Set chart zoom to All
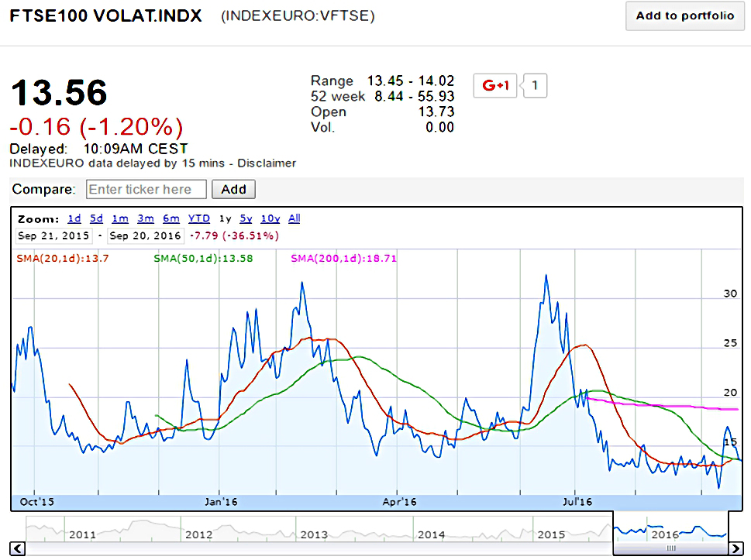Image resolution: width=751 pixels, height=560 pixels. (294, 218)
